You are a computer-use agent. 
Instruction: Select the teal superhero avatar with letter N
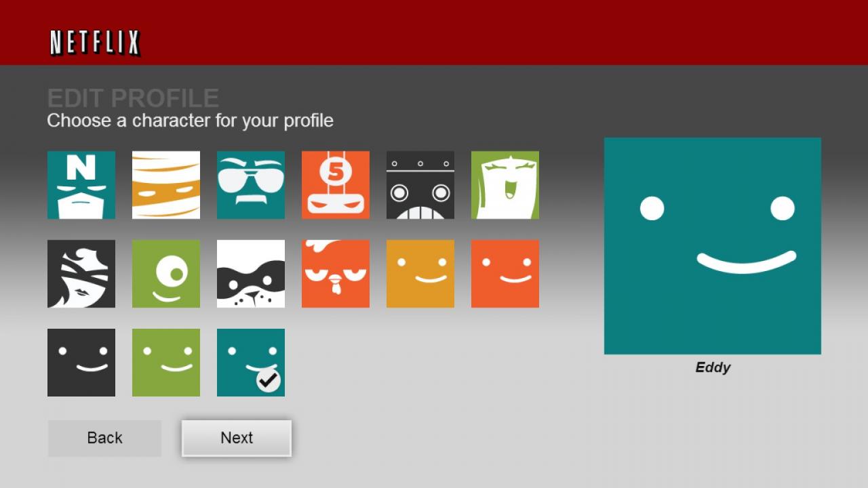pos(81,185)
